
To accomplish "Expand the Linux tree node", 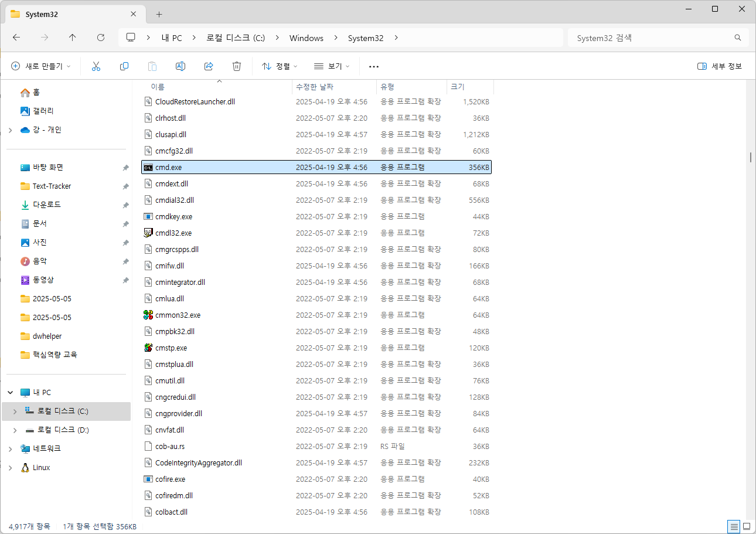I will [x=11, y=468].
